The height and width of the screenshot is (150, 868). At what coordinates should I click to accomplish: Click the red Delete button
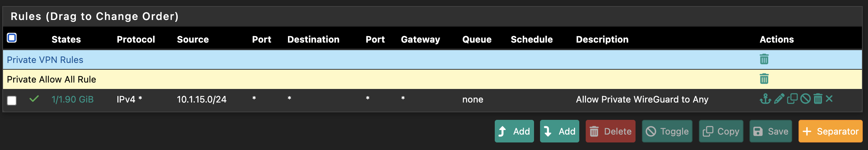[611, 131]
